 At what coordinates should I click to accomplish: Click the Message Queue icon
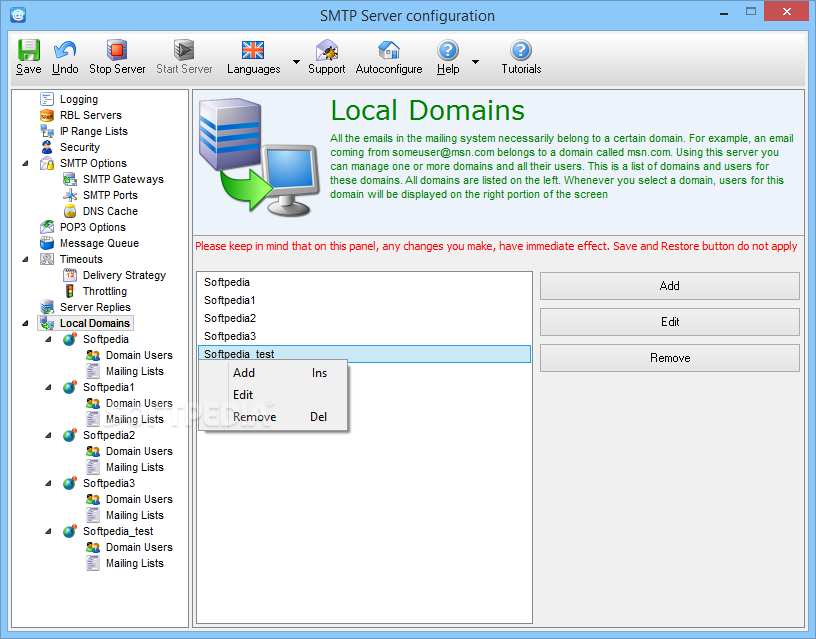[x=47, y=243]
